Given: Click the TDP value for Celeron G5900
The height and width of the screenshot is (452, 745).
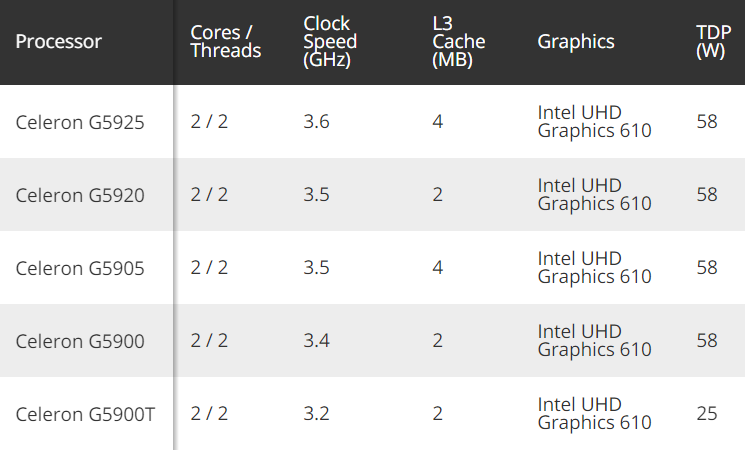Looking at the screenshot, I should 707,341.
